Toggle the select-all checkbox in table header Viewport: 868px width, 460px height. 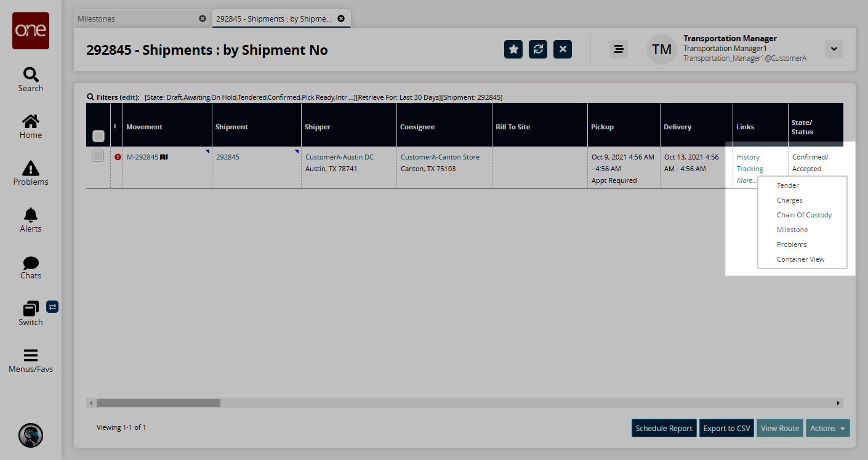pyautogui.click(x=98, y=135)
